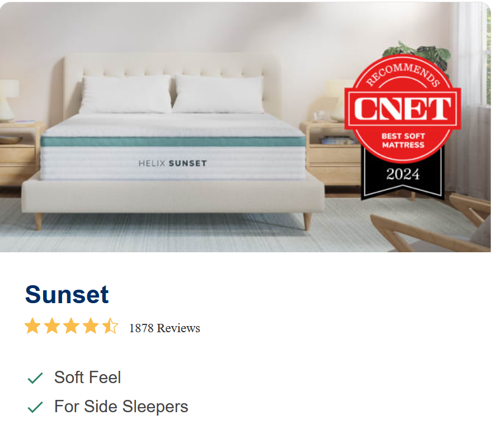The width and height of the screenshot is (498, 448).
Task: Click the Best Soft Mattress badge text
Action: (x=403, y=140)
